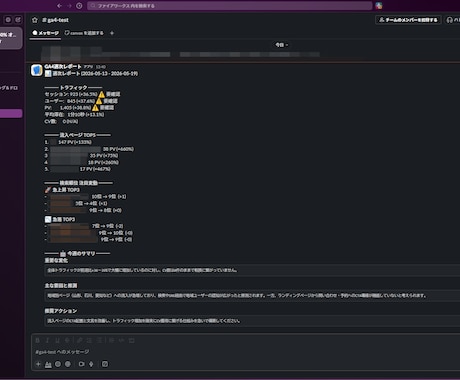The image size is (460, 380).
Task: Open the GA4 app avatar
Action: 37,70
